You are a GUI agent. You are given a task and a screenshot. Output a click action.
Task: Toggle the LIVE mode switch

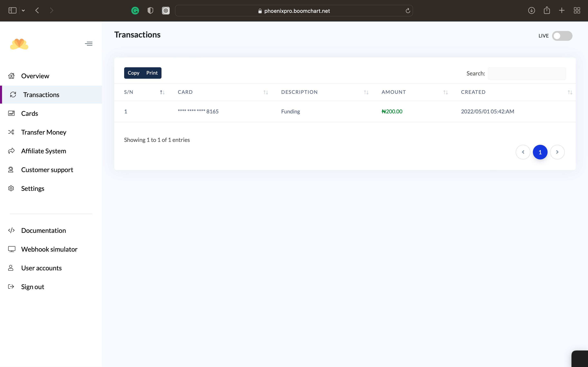(562, 36)
